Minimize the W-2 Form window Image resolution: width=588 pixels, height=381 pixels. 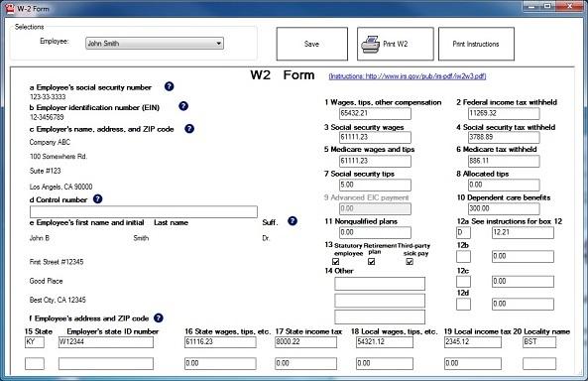coord(532,6)
